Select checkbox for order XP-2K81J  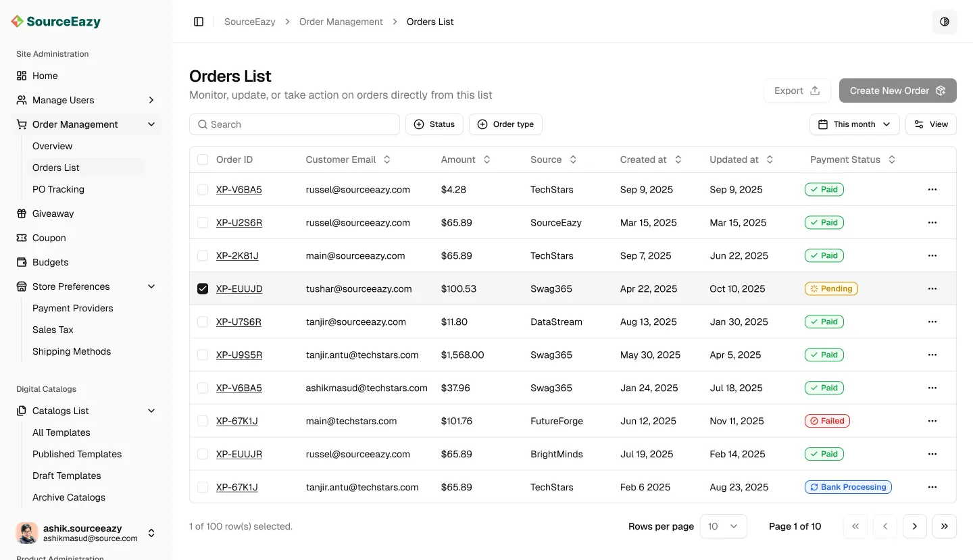pos(203,256)
